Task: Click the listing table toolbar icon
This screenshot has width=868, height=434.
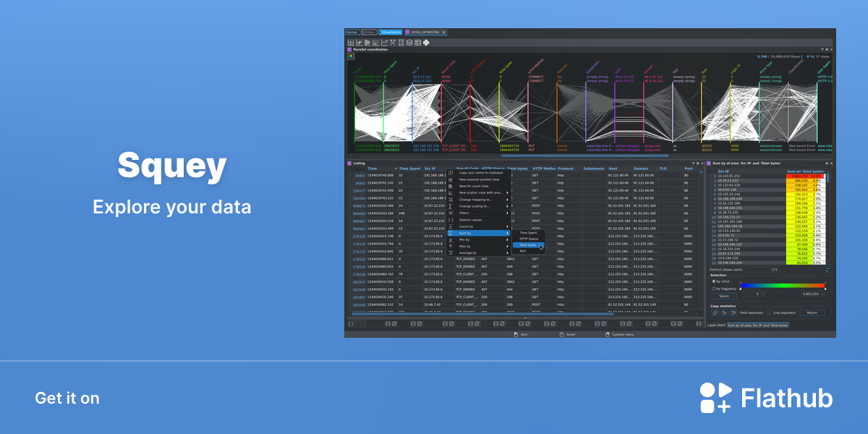Action: tap(417, 43)
